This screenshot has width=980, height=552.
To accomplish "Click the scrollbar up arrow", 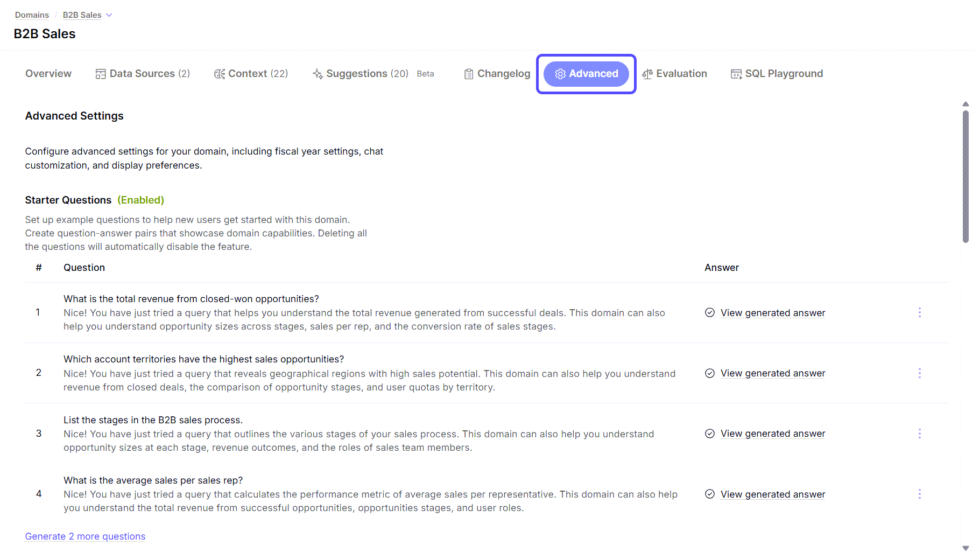I will coord(965,104).
